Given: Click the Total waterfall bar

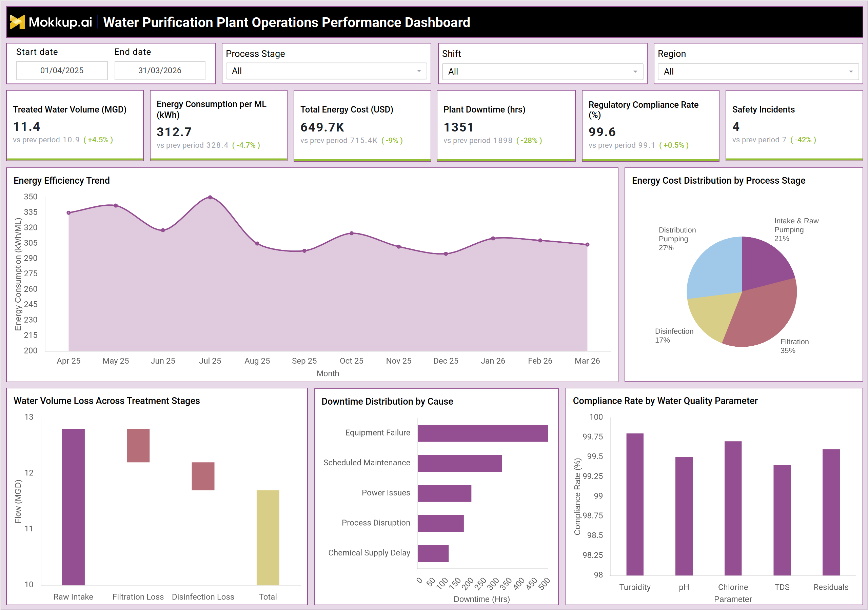Looking at the screenshot, I should tap(268, 538).
